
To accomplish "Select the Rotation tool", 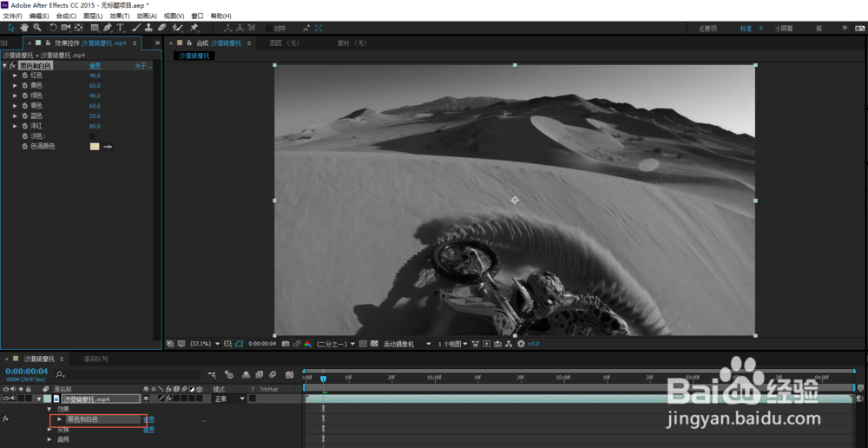I will pos(53,28).
